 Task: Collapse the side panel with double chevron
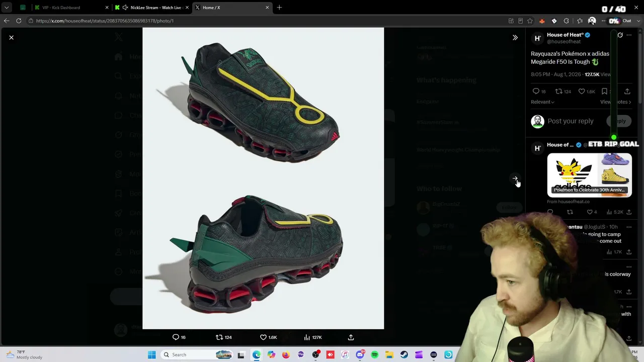point(515,37)
